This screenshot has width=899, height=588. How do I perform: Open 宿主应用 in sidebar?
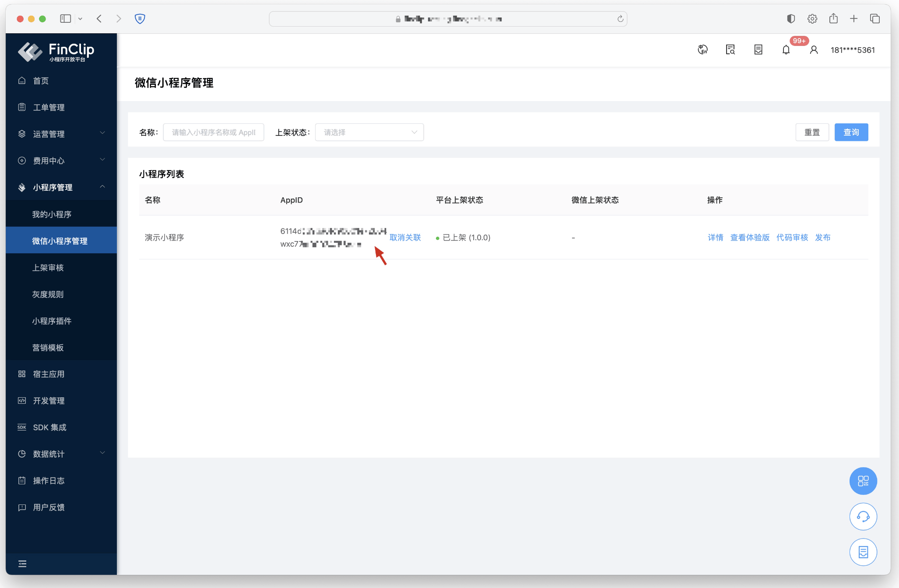pos(61,374)
